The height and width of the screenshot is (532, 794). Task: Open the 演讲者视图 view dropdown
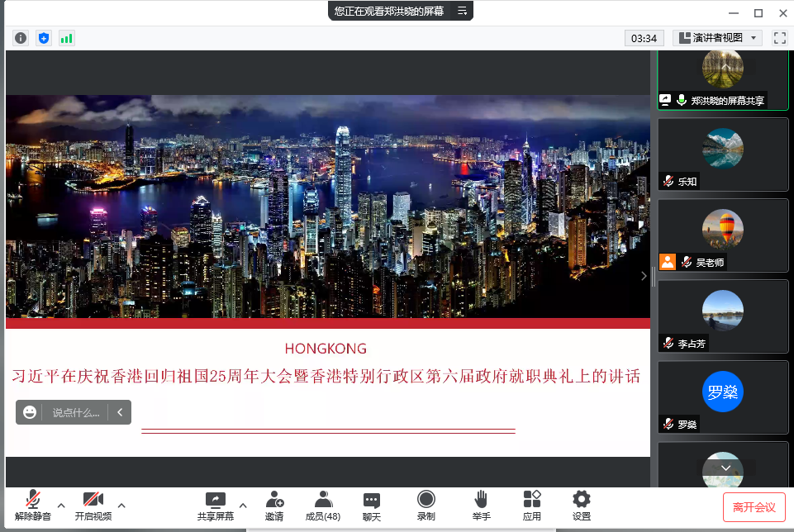click(x=716, y=38)
